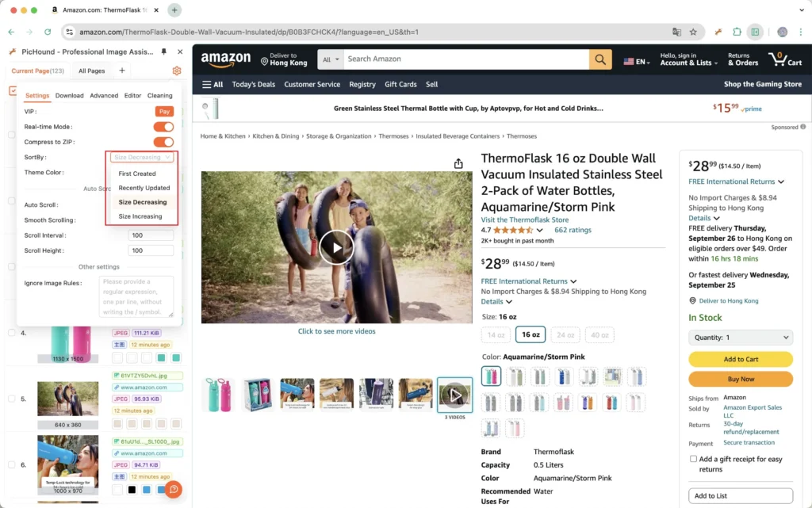The height and width of the screenshot is (508, 812).
Task: Play the product video
Action: 336,247
